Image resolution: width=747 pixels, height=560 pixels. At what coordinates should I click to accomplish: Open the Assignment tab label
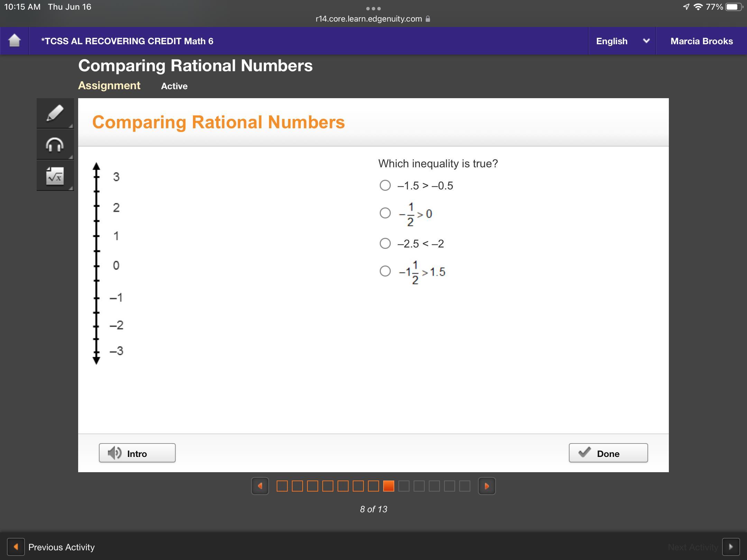pyautogui.click(x=109, y=85)
